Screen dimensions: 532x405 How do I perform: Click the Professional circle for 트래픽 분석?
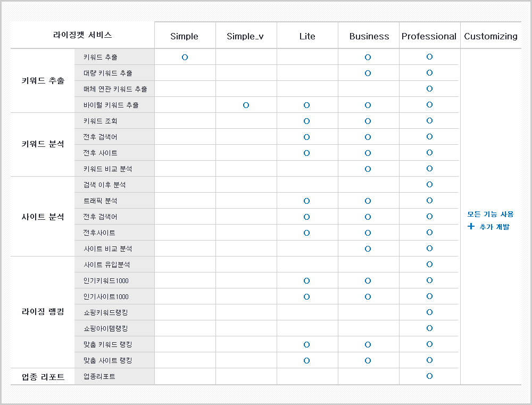429,200
